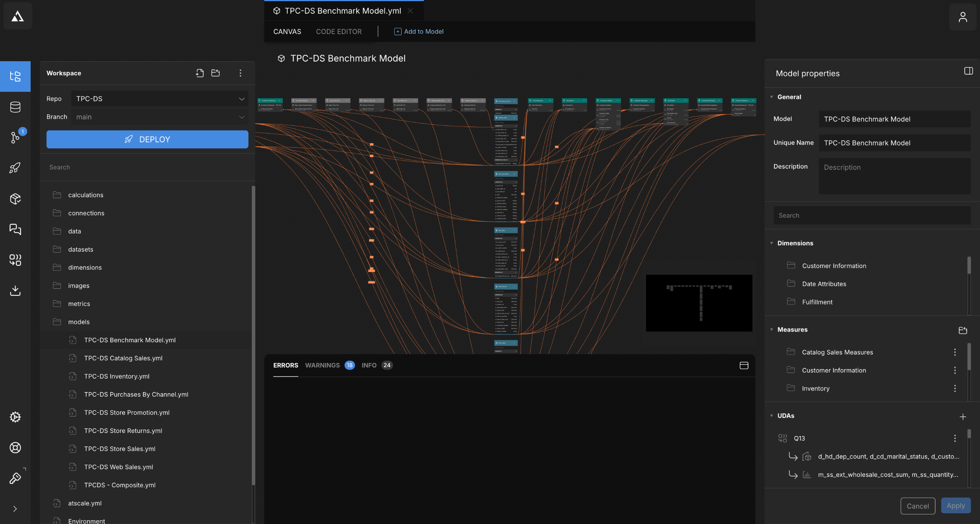Screen dimensions: 980x524
Task: Open the WARNINGS tab
Action: 322,365
